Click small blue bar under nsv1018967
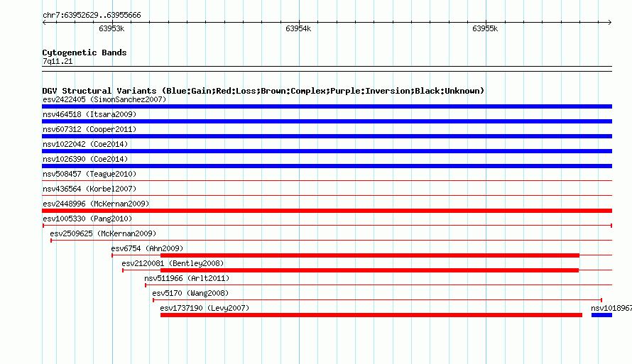Image resolution: width=632 pixels, height=364 pixels. [601, 315]
